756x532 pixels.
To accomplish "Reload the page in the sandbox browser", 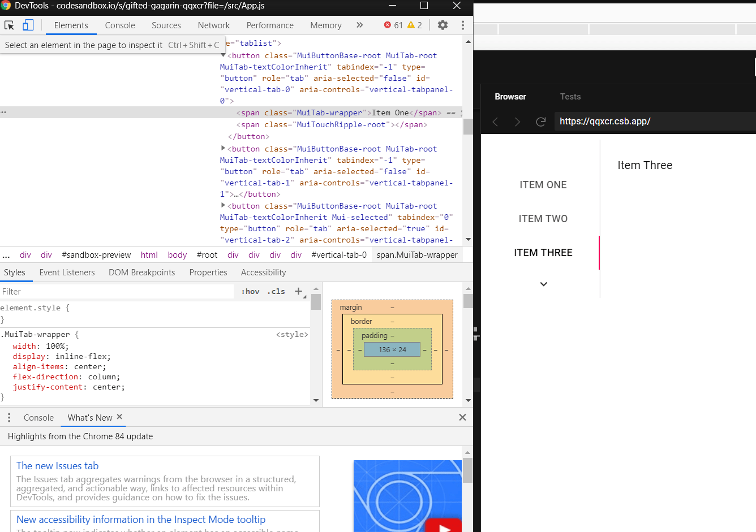I will pos(540,121).
